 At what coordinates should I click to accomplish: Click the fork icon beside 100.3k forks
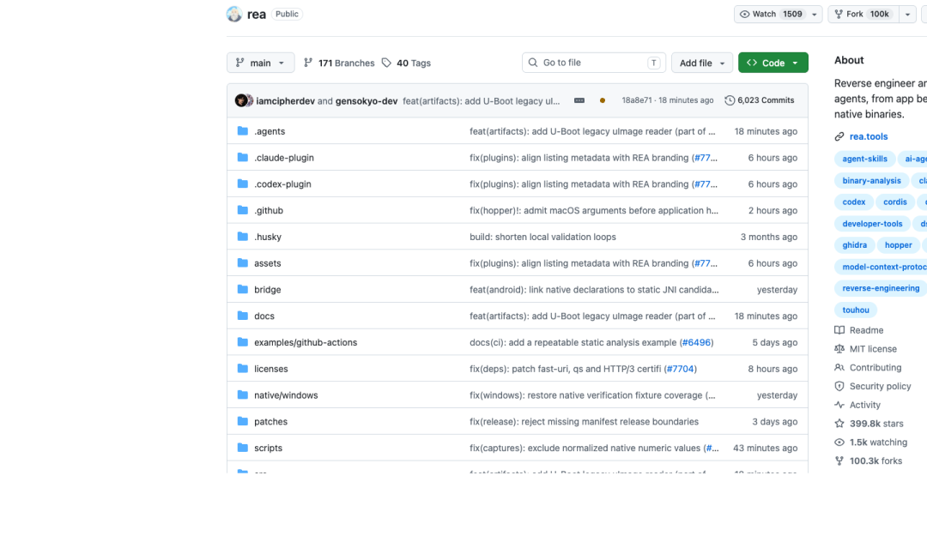[x=839, y=461]
